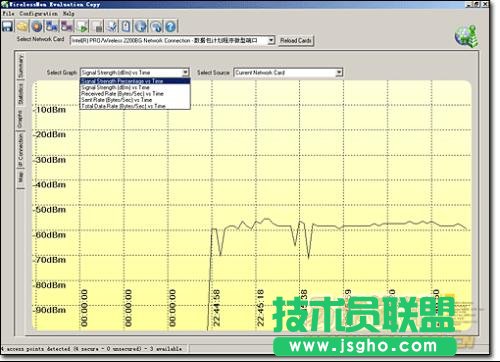This screenshot has height=362, width=500.
Task: Click the orange globe toolbar icon
Action: point(37,26)
